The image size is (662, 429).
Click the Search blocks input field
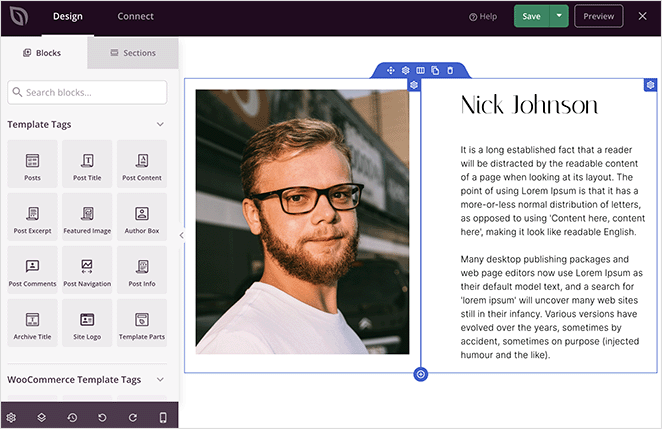pyautogui.click(x=88, y=92)
